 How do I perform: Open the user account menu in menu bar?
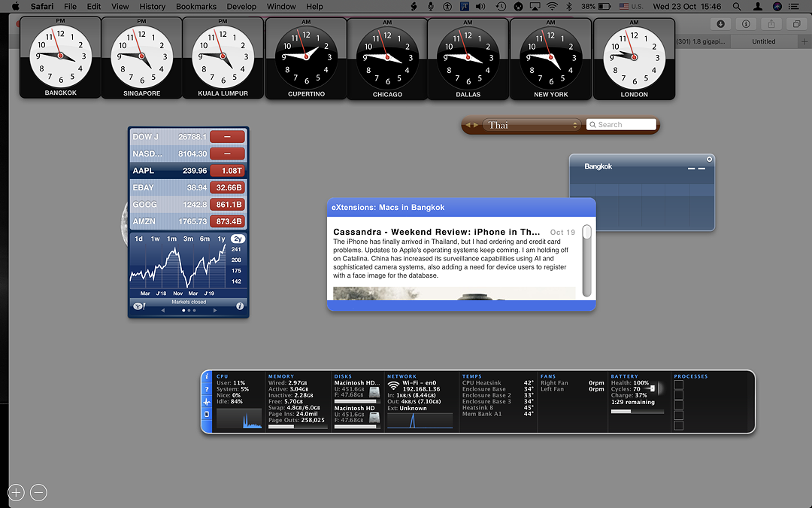[758, 6]
